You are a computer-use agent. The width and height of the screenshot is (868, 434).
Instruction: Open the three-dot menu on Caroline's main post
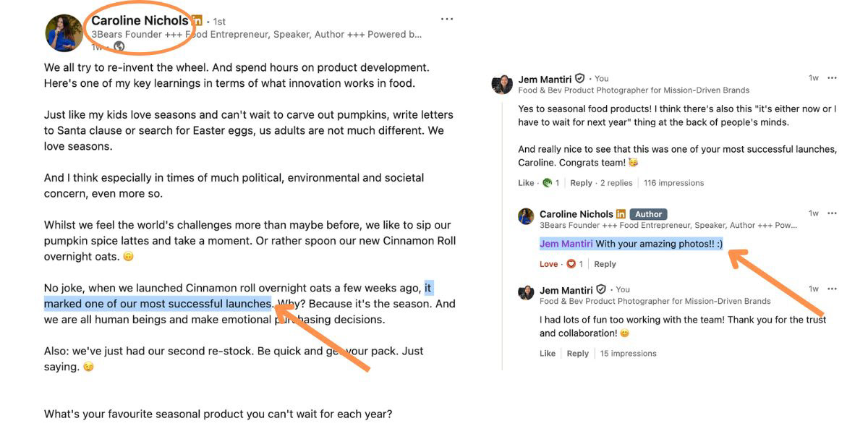(x=447, y=19)
